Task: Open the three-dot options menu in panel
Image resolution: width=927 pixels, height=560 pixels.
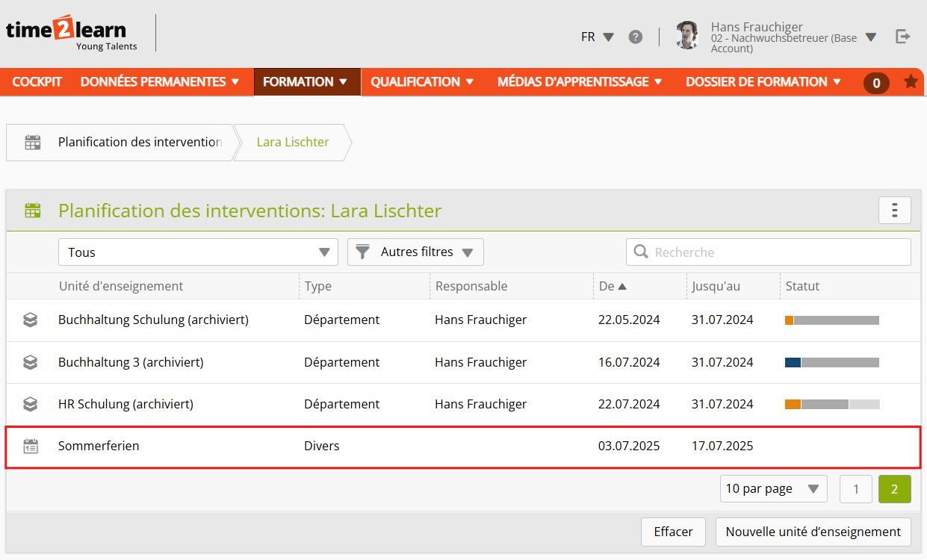Action: click(894, 211)
